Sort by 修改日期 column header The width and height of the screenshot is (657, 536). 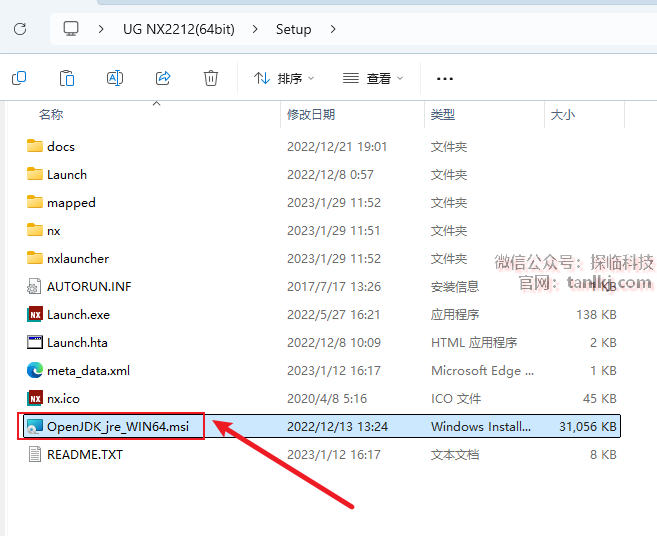tap(311, 114)
